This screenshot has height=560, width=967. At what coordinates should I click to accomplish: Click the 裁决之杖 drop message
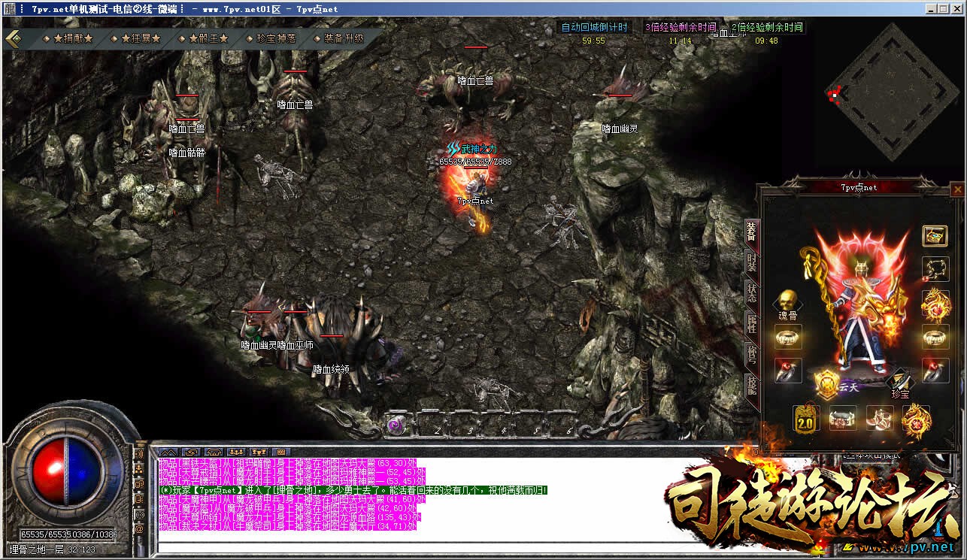287,526
